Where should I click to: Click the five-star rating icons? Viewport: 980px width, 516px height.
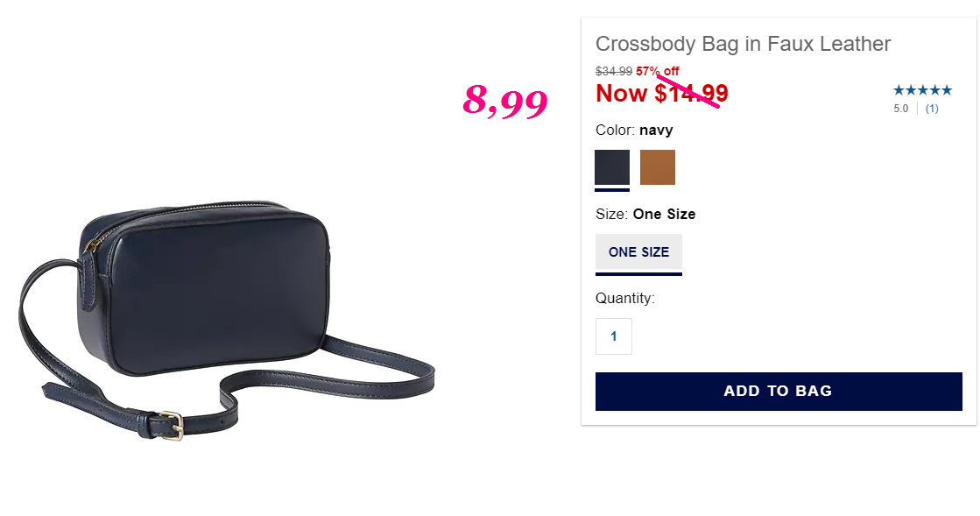pyautogui.click(x=922, y=90)
